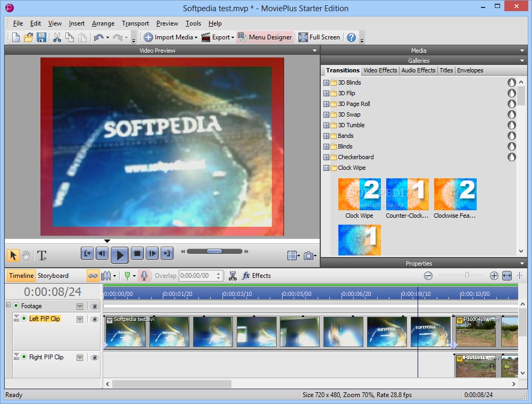Toggle visibility eye of Footage group

tap(95, 307)
